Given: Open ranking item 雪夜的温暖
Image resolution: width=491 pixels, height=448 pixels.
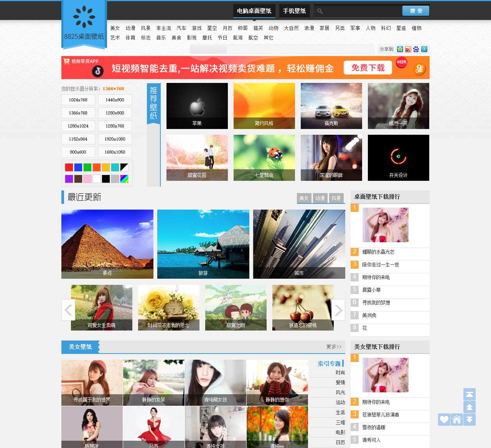Looking at the screenshot, I should (374, 427).
